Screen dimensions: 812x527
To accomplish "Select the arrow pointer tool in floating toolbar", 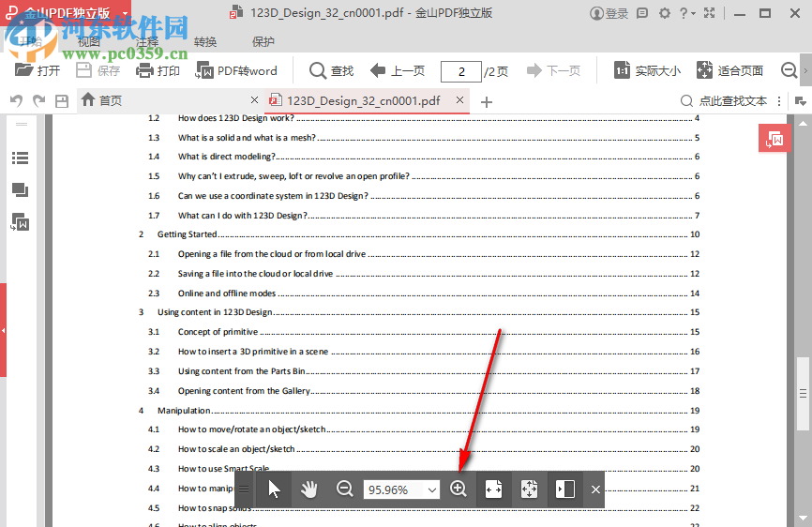I will click(274, 489).
